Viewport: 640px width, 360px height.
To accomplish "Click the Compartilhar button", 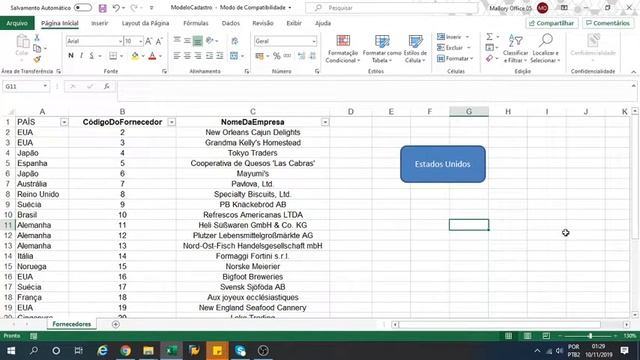I will pos(551,23).
